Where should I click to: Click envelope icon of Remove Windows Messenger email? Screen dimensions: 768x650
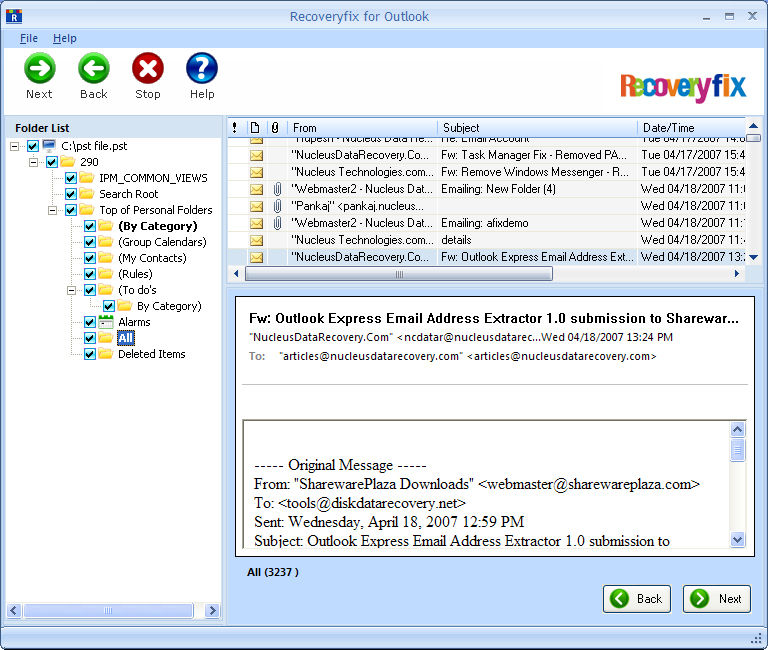click(256, 172)
